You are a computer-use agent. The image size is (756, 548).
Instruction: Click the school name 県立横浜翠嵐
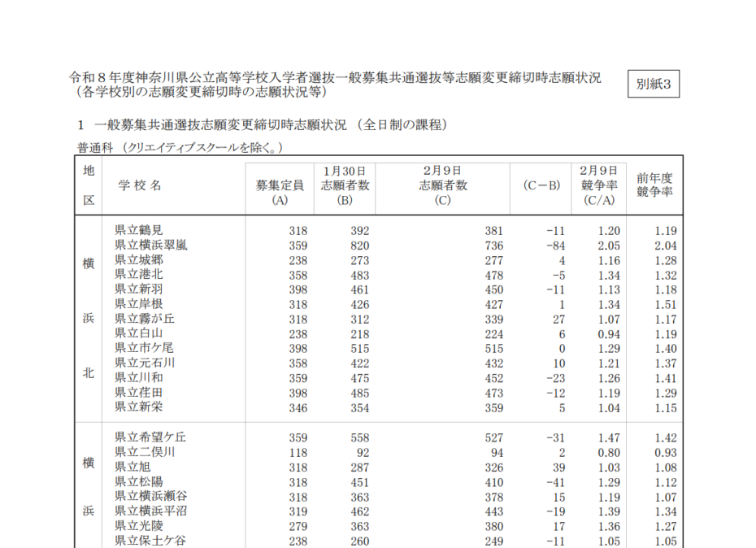tap(151, 246)
